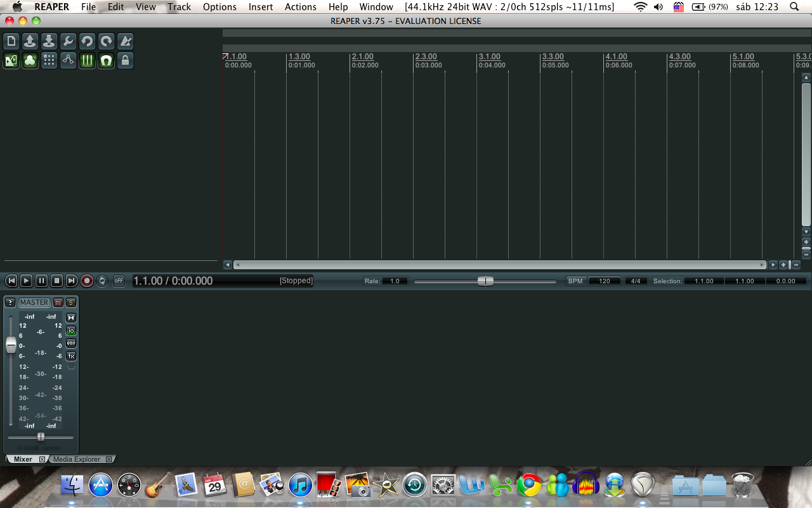Screen dimensions: 812x508
Task: Open project settings wrench icon
Action: [x=69, y=42]
